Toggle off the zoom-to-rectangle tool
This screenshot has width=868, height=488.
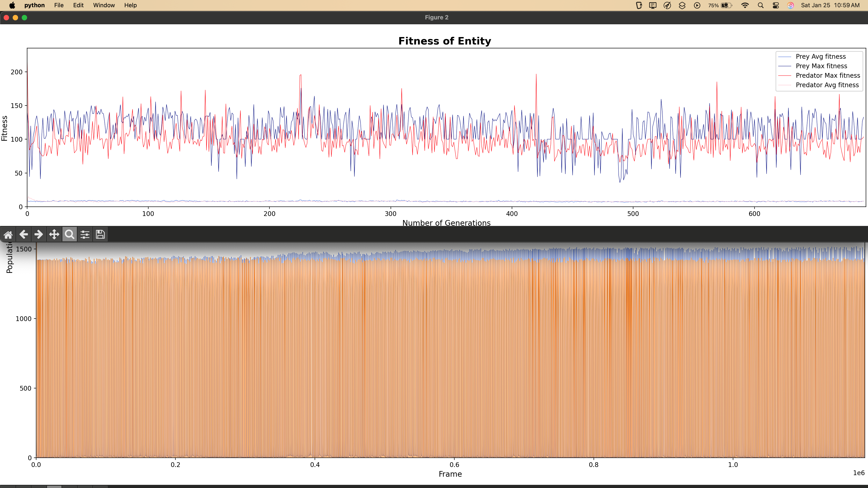tap(69, 234)
